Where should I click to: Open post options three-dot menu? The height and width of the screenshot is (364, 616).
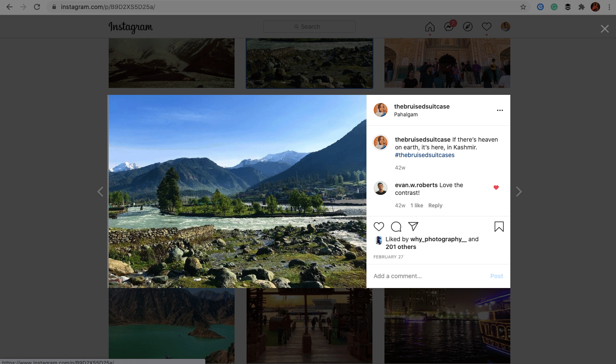point(500,110)
